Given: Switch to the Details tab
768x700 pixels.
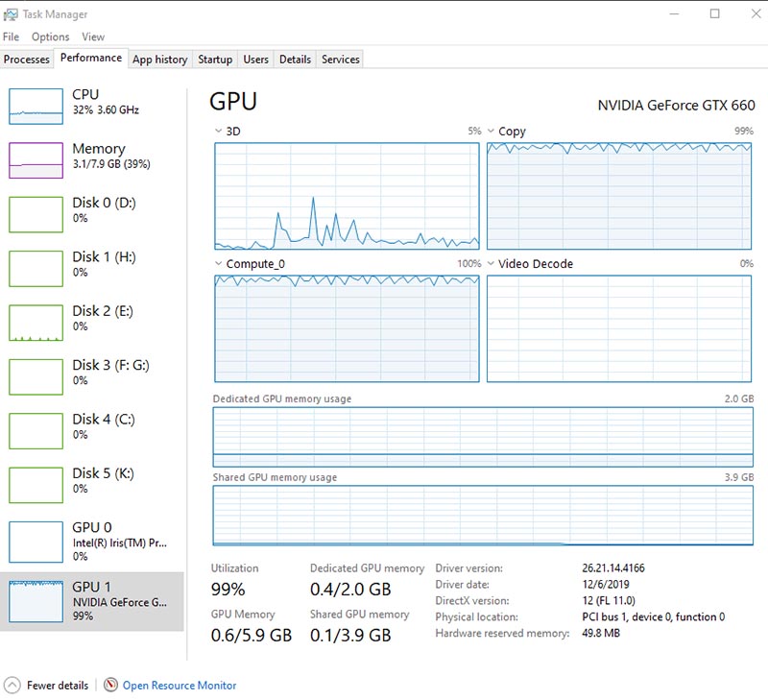Looking at the screenshot, I should [295, 60].
